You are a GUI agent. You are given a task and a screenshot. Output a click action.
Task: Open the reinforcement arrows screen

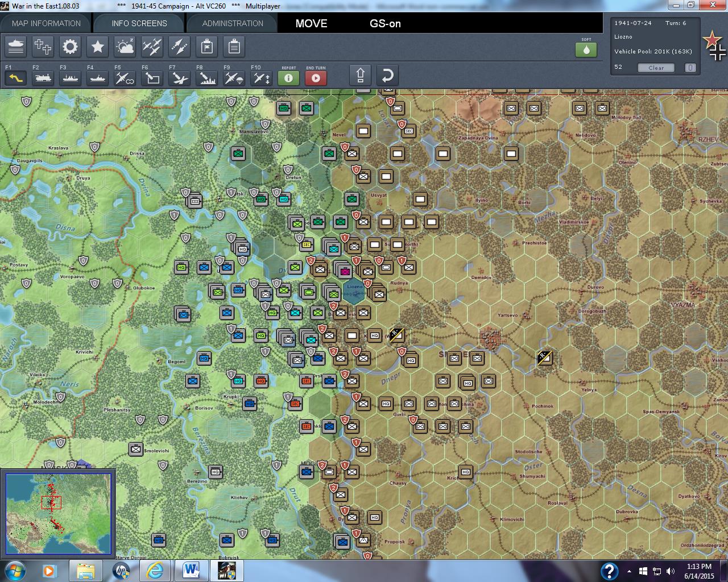180,47
